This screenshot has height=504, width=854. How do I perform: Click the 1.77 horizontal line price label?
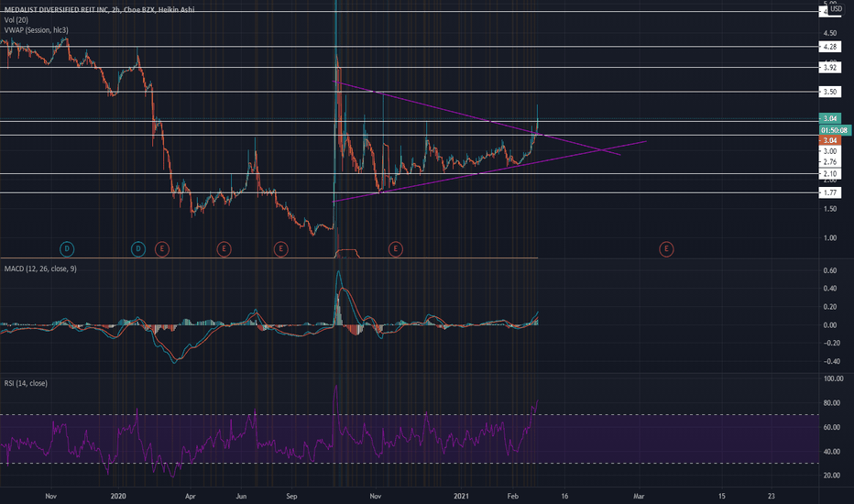click(x=830, y=192)
